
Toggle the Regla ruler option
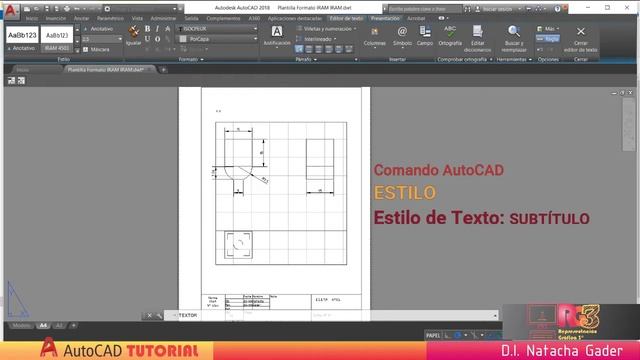point(548,39)
